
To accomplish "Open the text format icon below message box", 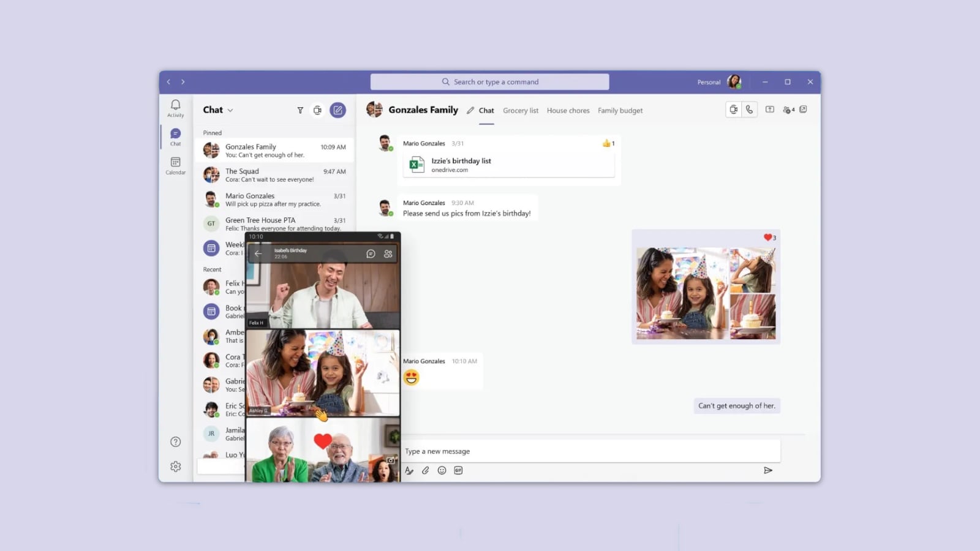I will pyautogui.click(x=409, y=470).
